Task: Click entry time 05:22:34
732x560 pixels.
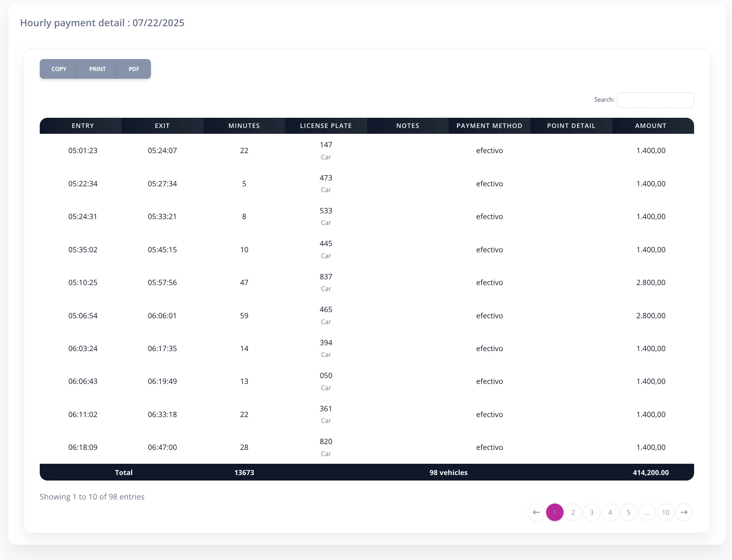Action: click(83, 184)
